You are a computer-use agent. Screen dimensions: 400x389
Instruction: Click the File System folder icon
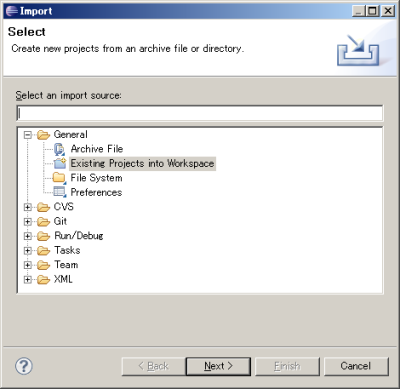click(60, 178)
